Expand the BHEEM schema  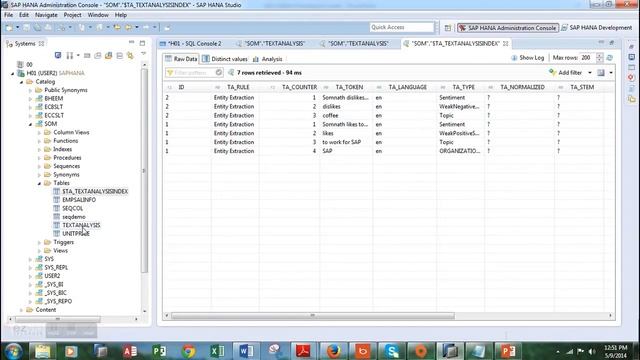coord(31,99)
